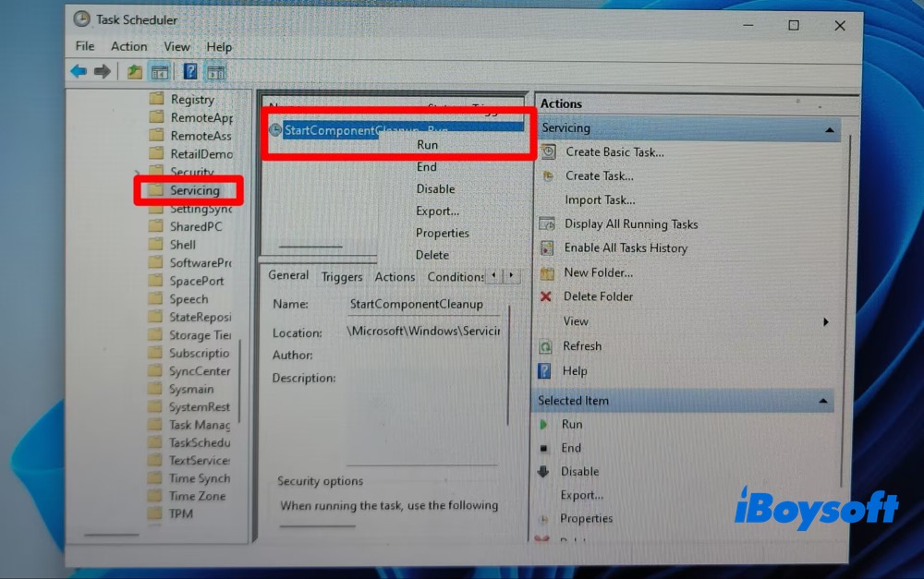Open the Help menu
This screenshot has width=924, height=579.
[x=219, y=46]
